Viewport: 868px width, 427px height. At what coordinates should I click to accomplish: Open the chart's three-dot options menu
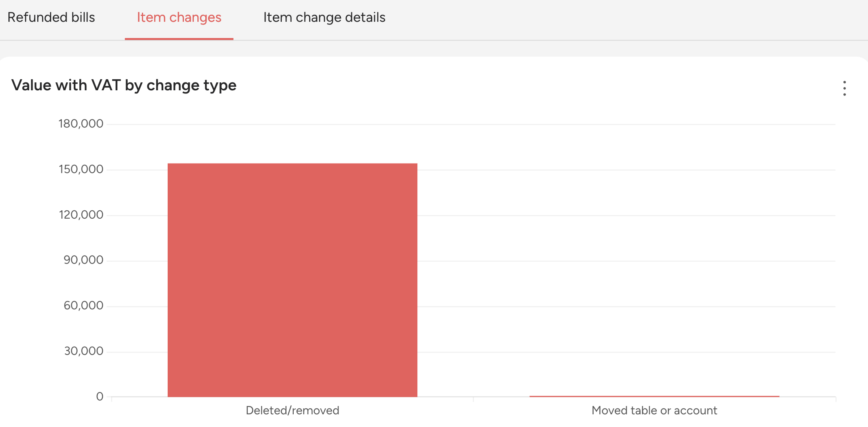click(844, 88)
